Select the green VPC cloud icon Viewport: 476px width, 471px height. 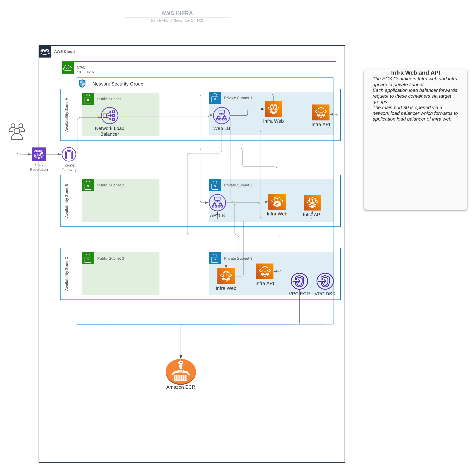[x=68, y=68]
